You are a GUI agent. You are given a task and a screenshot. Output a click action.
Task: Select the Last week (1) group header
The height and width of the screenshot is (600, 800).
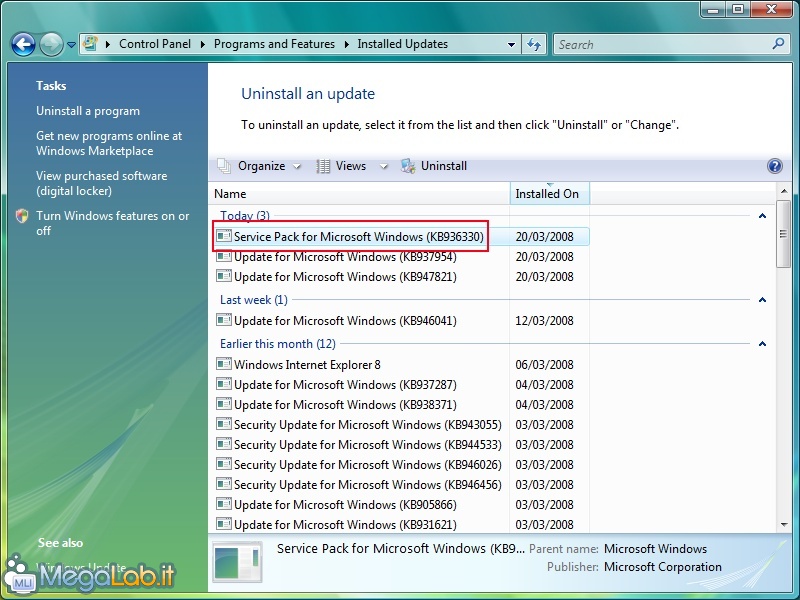click(254, 299)
